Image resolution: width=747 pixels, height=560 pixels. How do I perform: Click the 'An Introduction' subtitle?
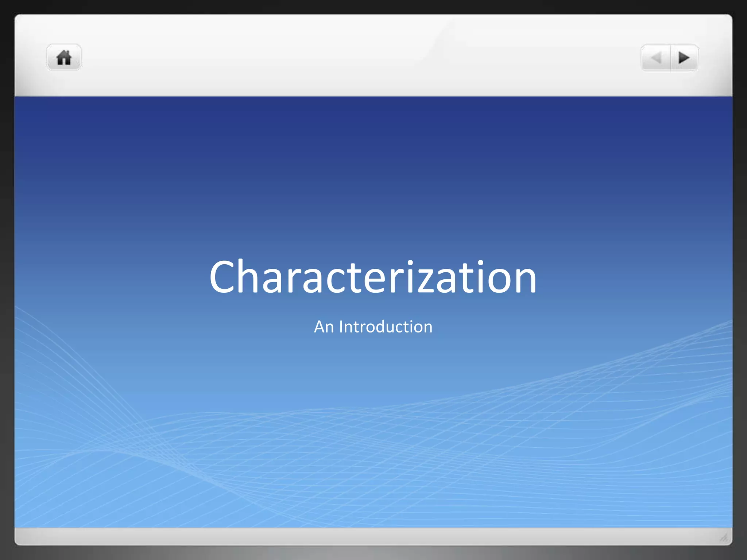373,327
